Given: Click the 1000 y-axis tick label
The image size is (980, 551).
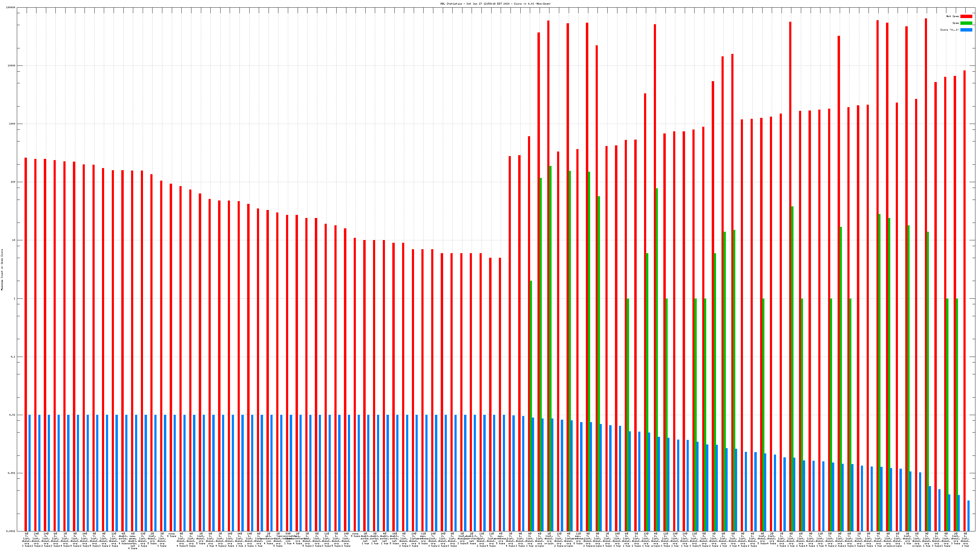Looking at the screenshot, I should [x=12, y=124].
